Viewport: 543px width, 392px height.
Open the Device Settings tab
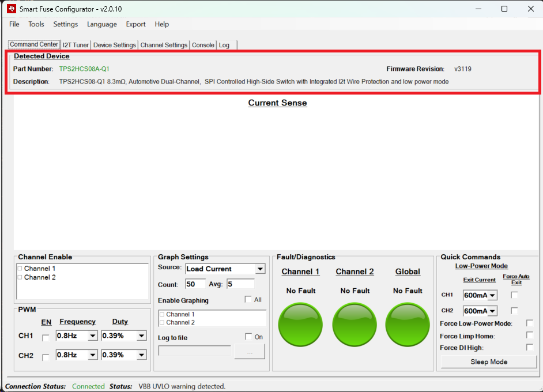click(x=114, y=45)
